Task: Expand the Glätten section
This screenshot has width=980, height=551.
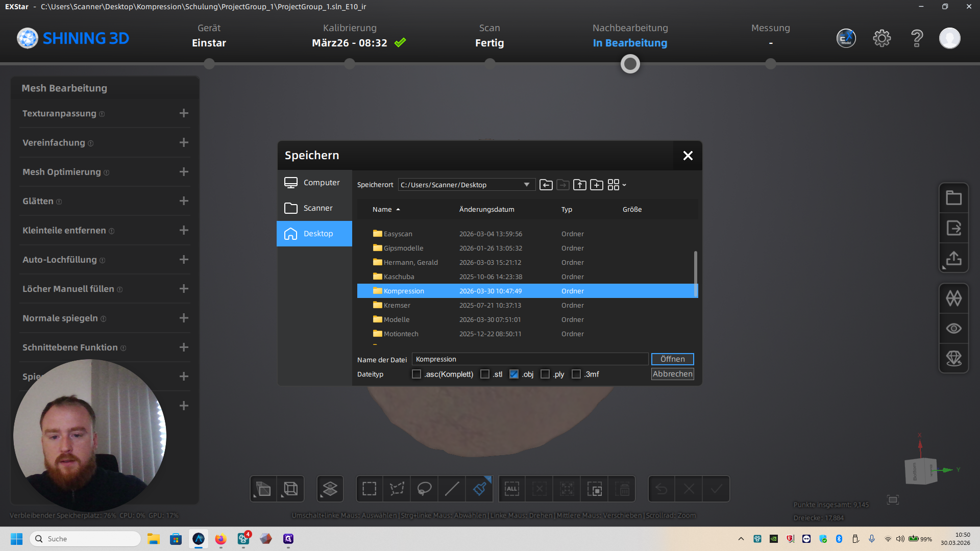Action: point(184,201)
